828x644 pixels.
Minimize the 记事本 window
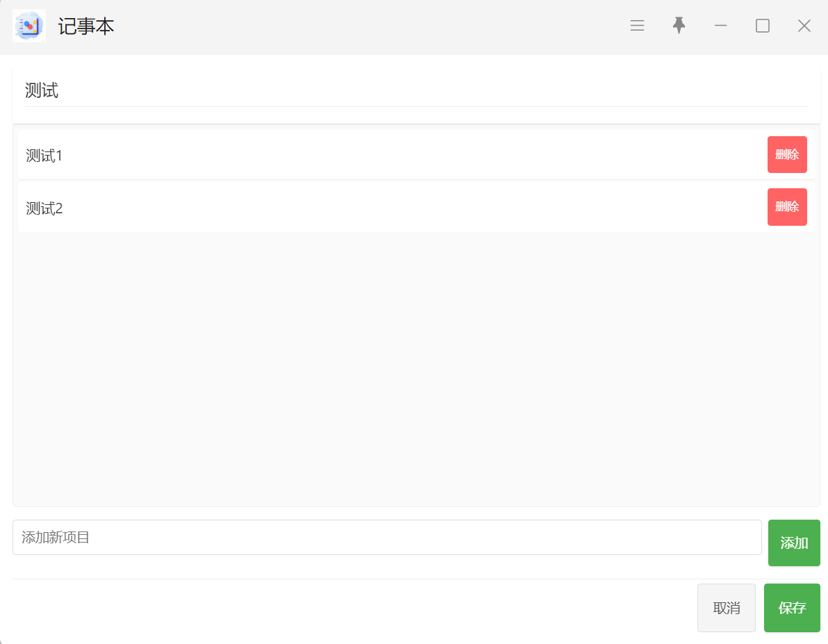coord(720,26)
